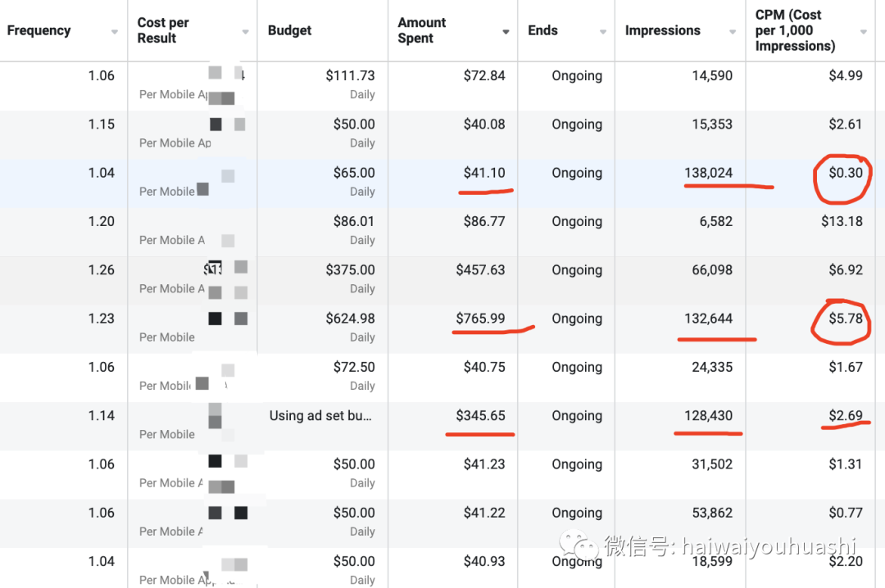Select the row with frequency 1.20
The image size is (885, 588).
click(442, 232)
